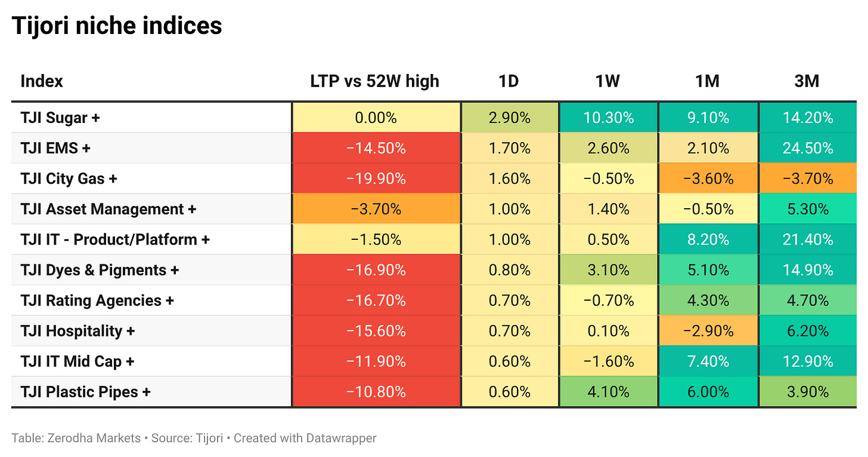Expand the TJI City Gas + row
Screen dimensions: 868x457
click(69, 178)
